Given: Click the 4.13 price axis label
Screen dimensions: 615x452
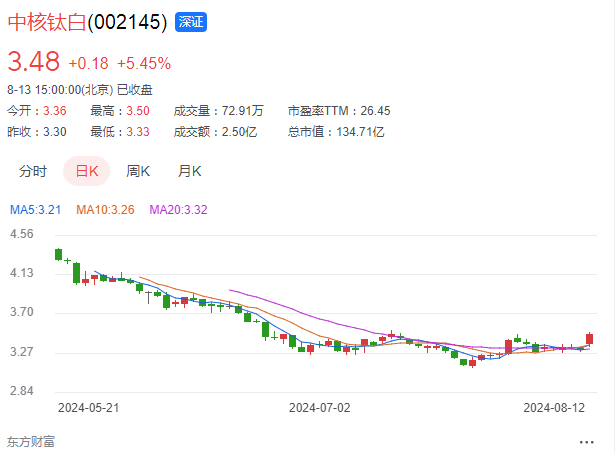Looking at the screenshot, I should click(x=22, y=273).
